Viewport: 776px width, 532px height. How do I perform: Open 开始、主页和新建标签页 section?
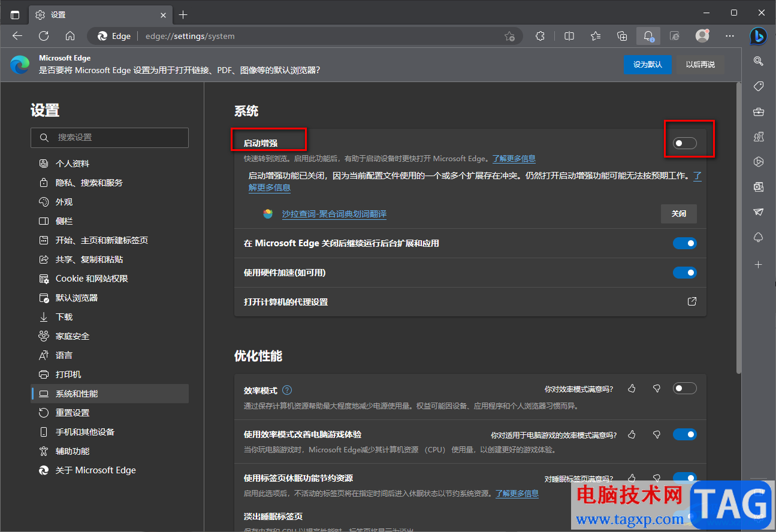[110, 240]
